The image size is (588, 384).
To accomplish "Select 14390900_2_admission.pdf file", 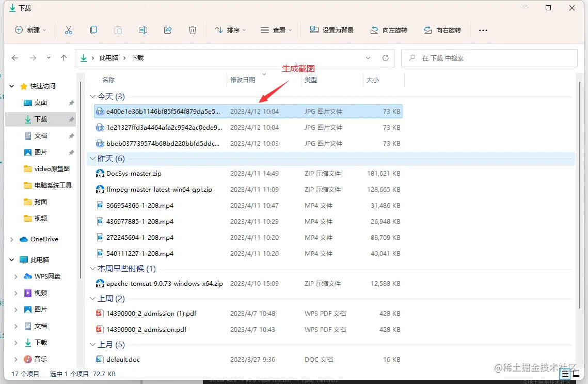I will [x=248, y=330].
